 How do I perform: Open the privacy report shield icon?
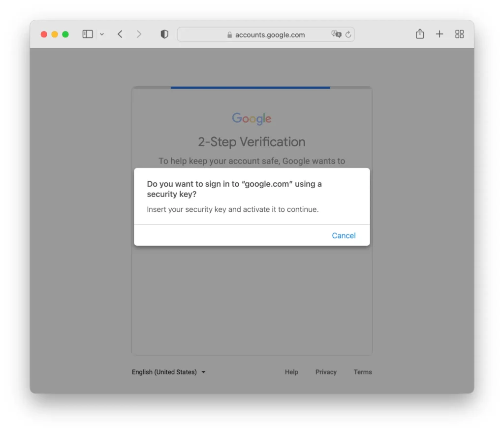pos(164,34)
